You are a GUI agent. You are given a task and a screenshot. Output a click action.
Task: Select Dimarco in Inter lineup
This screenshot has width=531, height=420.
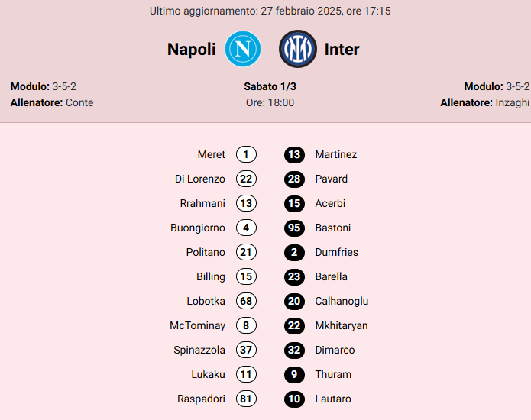click(335, 350)
